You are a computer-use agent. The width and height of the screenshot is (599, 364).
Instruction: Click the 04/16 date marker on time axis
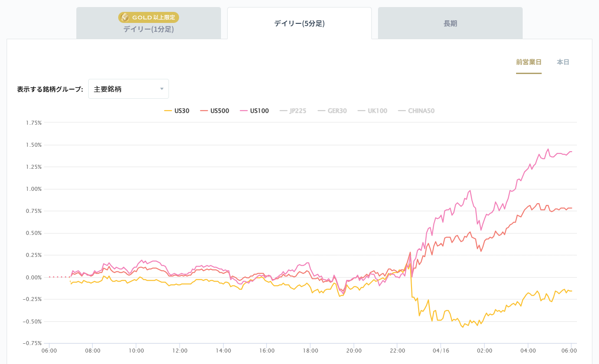[x=441, y=351]
